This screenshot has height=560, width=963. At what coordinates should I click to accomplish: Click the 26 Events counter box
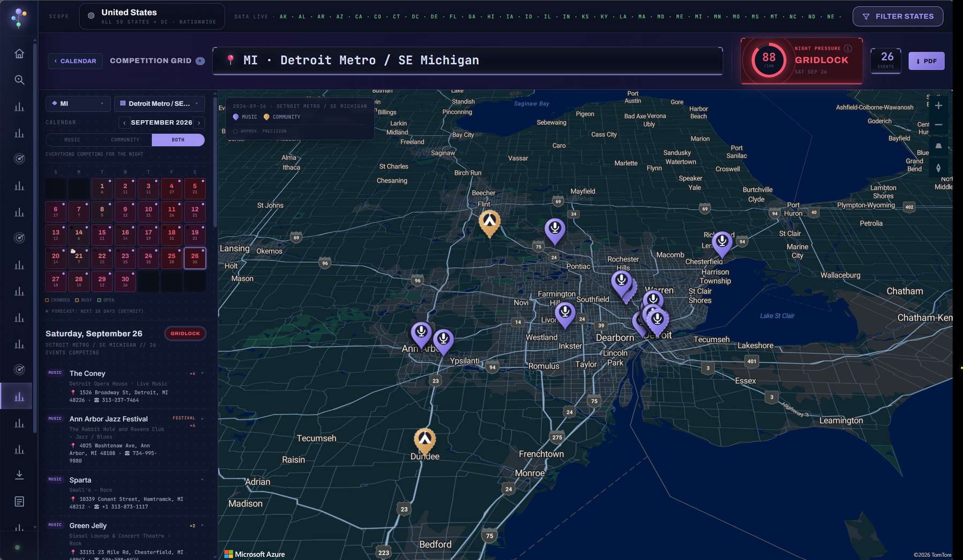pos(886,61)
